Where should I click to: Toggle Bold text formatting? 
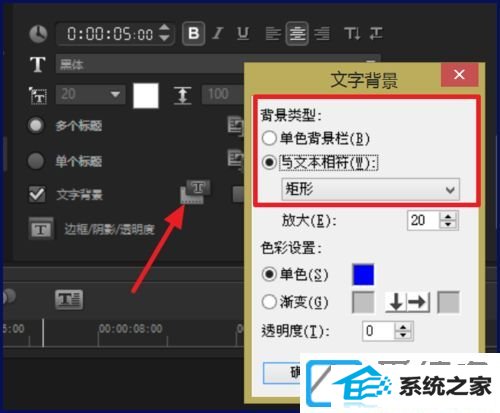[193, 33]
